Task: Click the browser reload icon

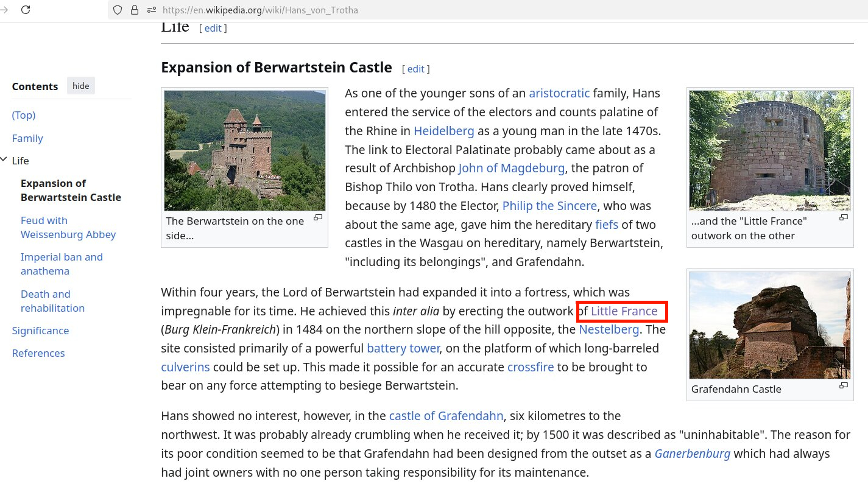Action: point(26,10)
